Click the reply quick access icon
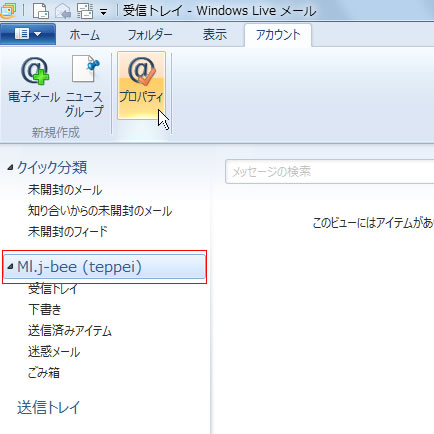The width and height of the screenshot is (434, 434). click(x=63, y=11)
